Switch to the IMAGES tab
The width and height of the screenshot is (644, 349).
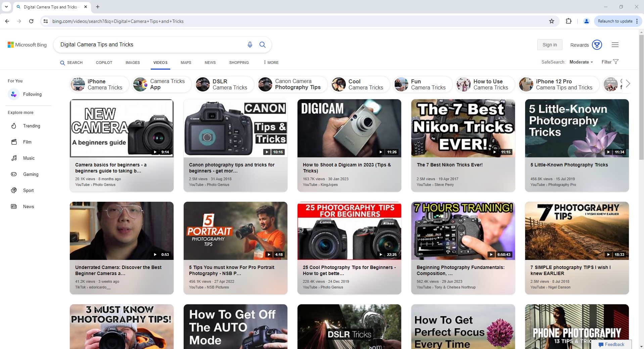pyautogui.click(x=132, y=63)
